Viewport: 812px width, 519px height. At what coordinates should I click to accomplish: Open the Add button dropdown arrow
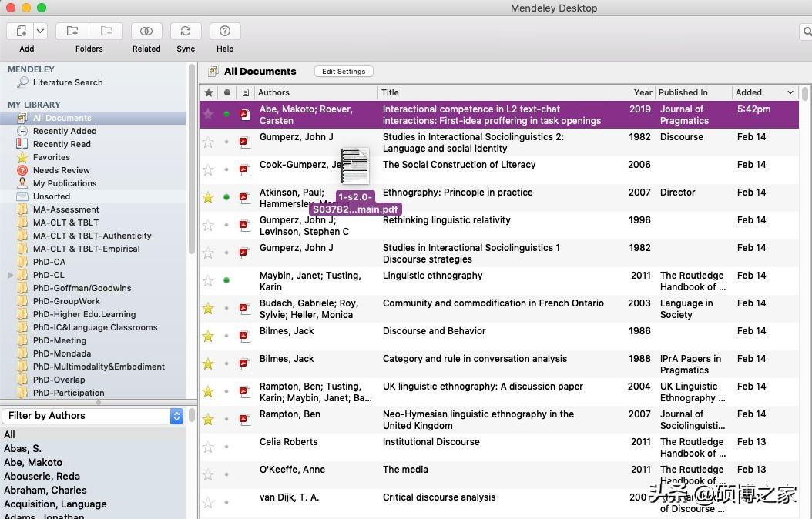click(40, 31)
